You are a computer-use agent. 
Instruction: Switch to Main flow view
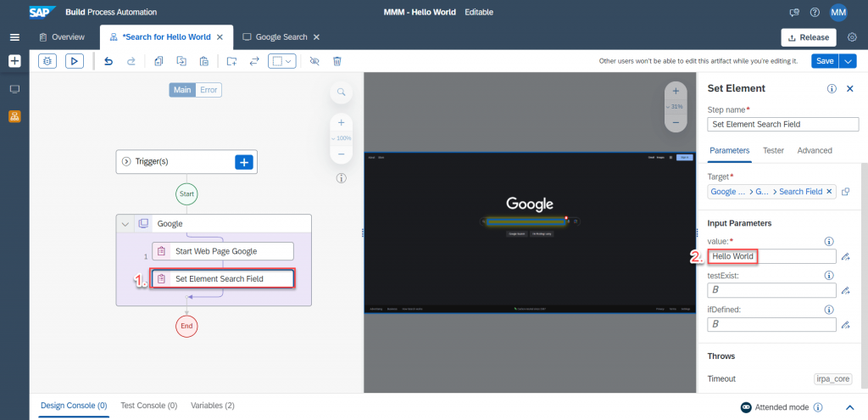(182, 90)
